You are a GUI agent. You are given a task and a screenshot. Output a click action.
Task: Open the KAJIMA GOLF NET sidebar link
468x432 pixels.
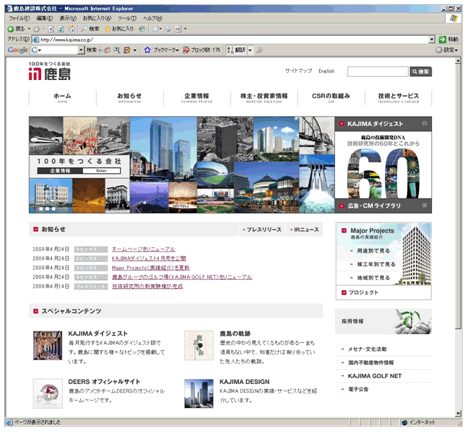pyautogui.click(x=375, y=376)
